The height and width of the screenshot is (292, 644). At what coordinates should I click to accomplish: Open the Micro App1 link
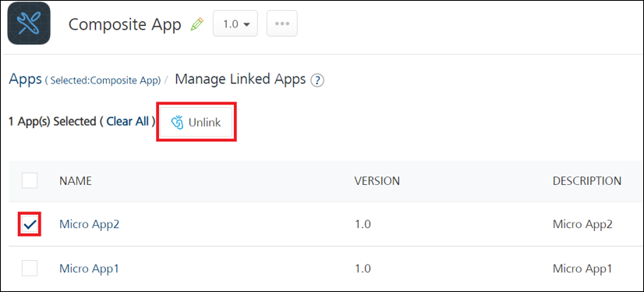tap(89, 269)
